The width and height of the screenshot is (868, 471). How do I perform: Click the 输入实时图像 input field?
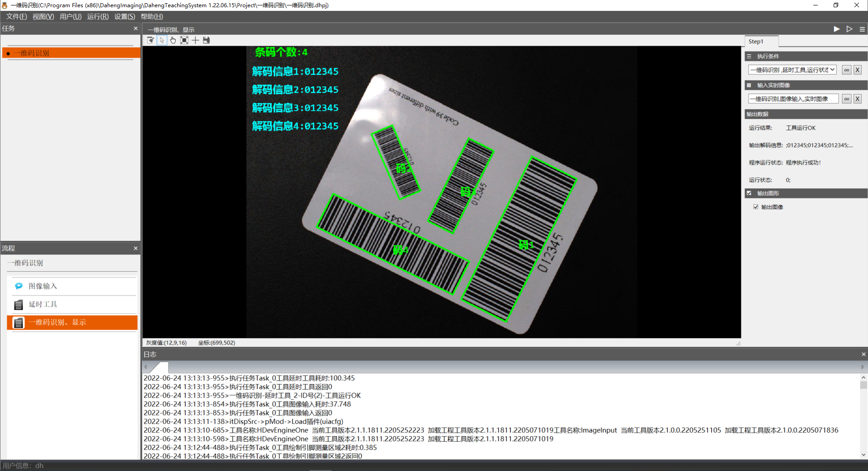pos(793,99)
